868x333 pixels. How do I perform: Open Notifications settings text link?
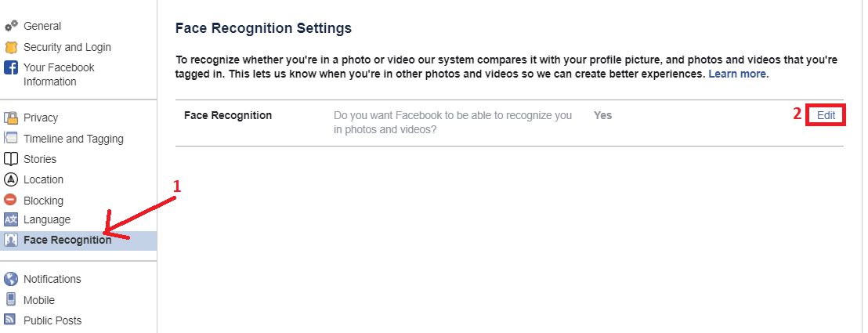[52, 279]
